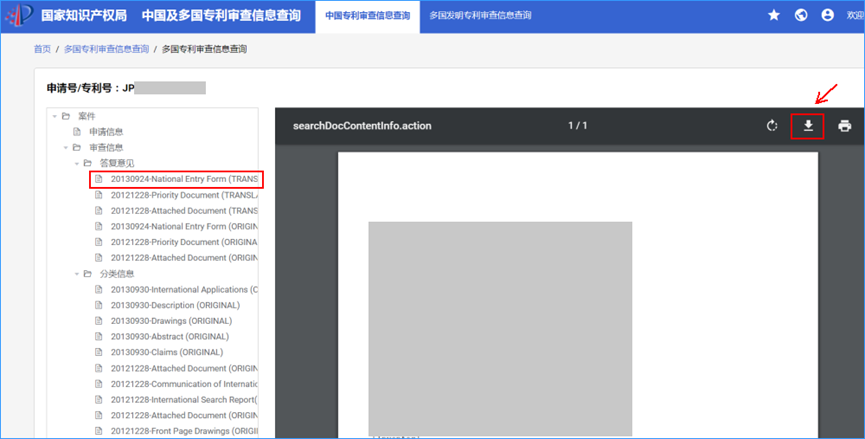Screen dimensions: 865x439
Task: Rotate the PDF page with the rotate icon
Action: pyautogui.click(x=772, y=126)
